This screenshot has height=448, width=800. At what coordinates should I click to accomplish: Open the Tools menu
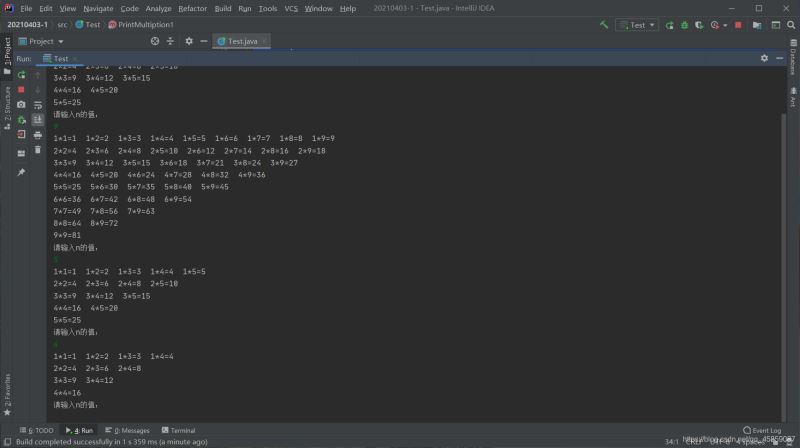(x=267, y=8)
